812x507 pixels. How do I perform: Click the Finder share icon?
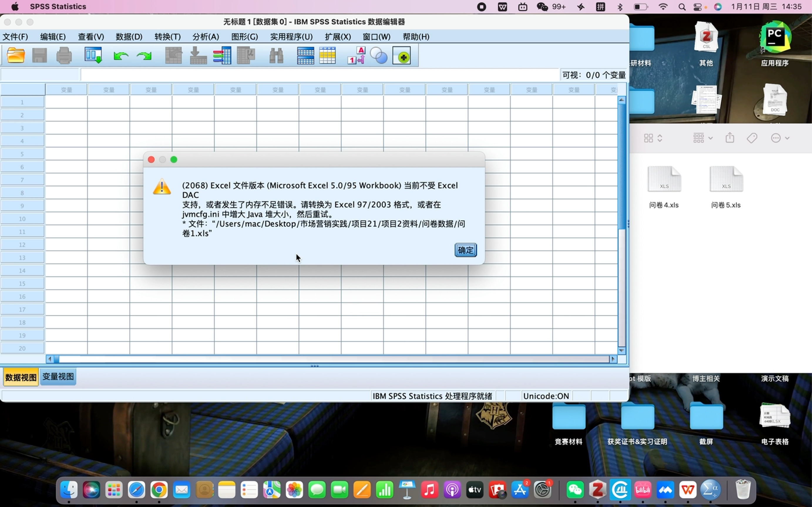point(730,138)
